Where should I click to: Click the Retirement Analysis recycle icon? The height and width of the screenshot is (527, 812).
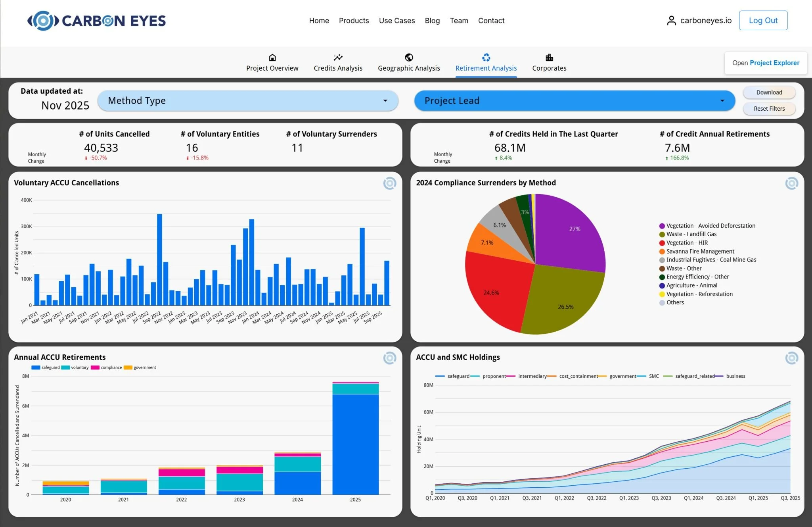coord(486,58)
